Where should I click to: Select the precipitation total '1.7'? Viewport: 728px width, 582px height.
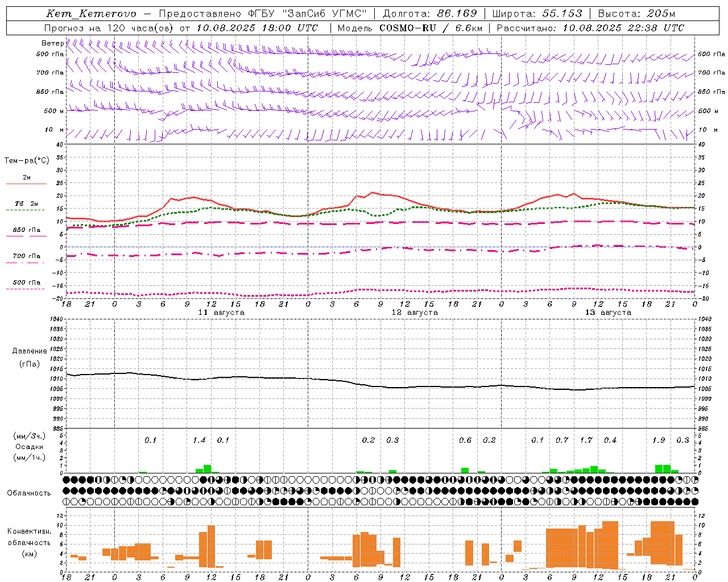tap(586, 440)
